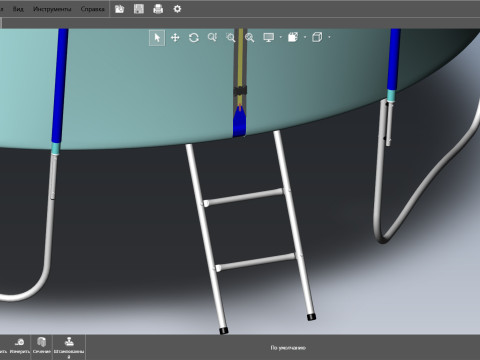The width and height of the screenshot is (480, 360).
Task: Activate the rotate view tool
Action: (194, 38)
